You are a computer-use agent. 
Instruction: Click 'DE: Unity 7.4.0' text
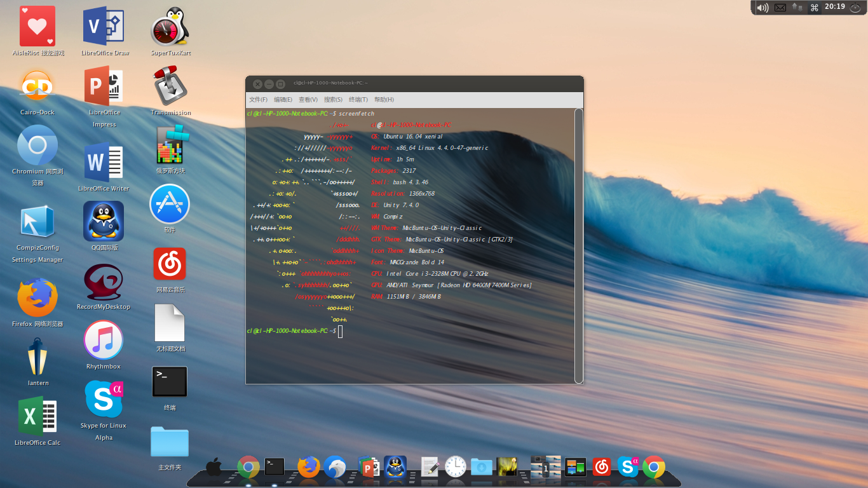tap(395, 205)
